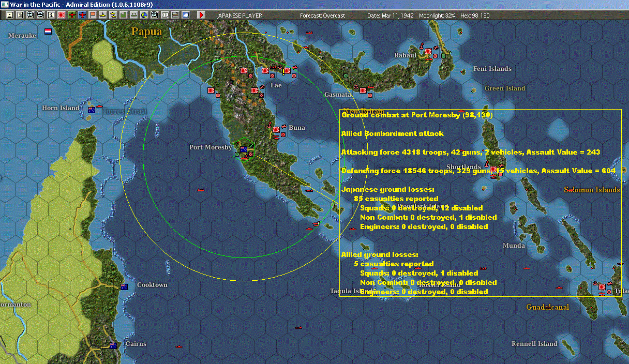Select the red ship icon near Cairns coast
629x364 pixels.
180,346
